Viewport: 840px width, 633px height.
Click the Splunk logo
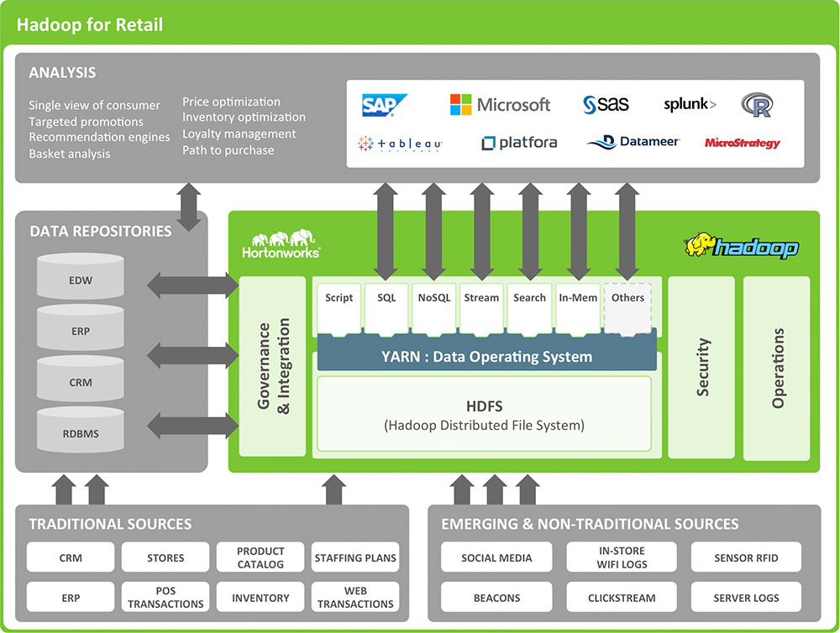point(690,105)
